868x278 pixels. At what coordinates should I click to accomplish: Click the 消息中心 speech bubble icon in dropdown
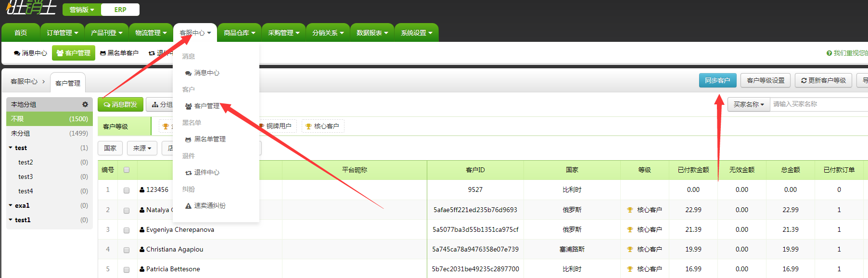pyautogui.click(x=188, y=73)
